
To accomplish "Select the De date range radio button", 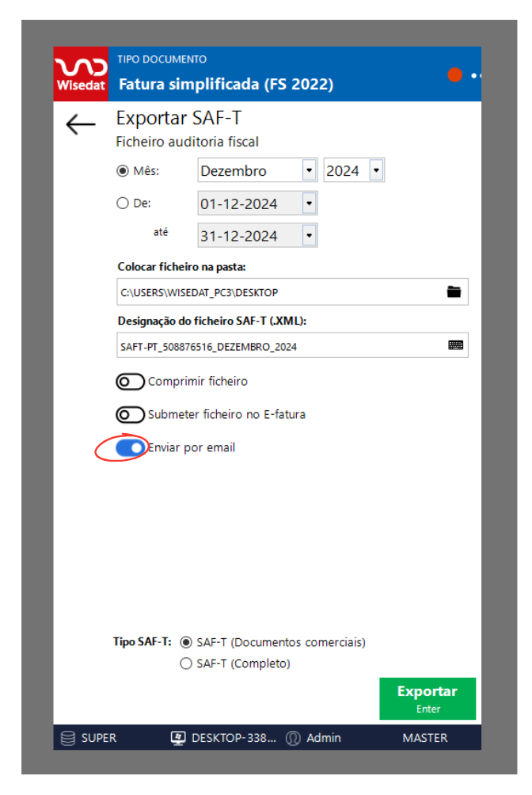I will pyautogui.click(x=123, y=203).
